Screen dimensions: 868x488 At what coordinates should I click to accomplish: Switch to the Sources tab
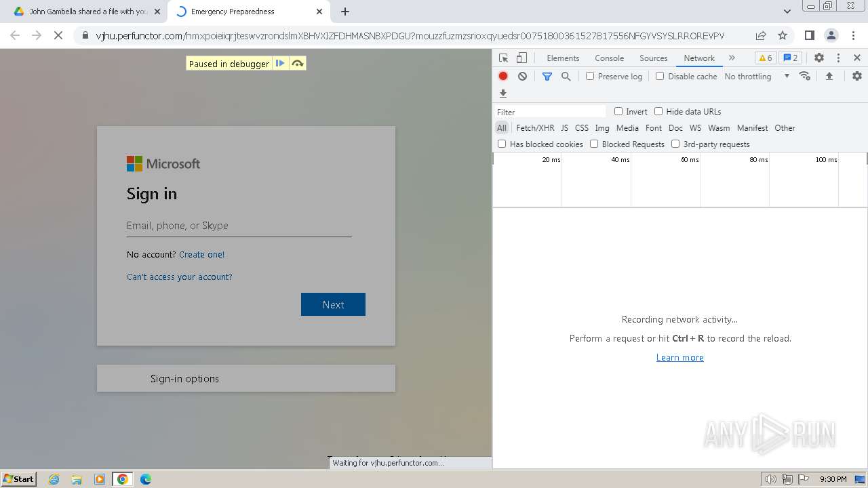(653, 58)
